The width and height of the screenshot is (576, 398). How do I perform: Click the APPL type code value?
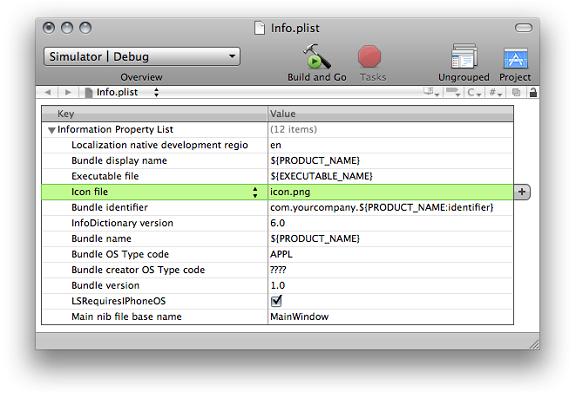281,254
